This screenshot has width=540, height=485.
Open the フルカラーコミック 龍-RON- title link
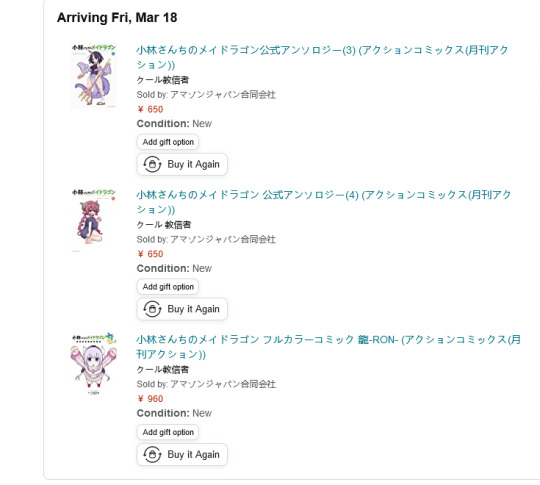tap(329, 347)
